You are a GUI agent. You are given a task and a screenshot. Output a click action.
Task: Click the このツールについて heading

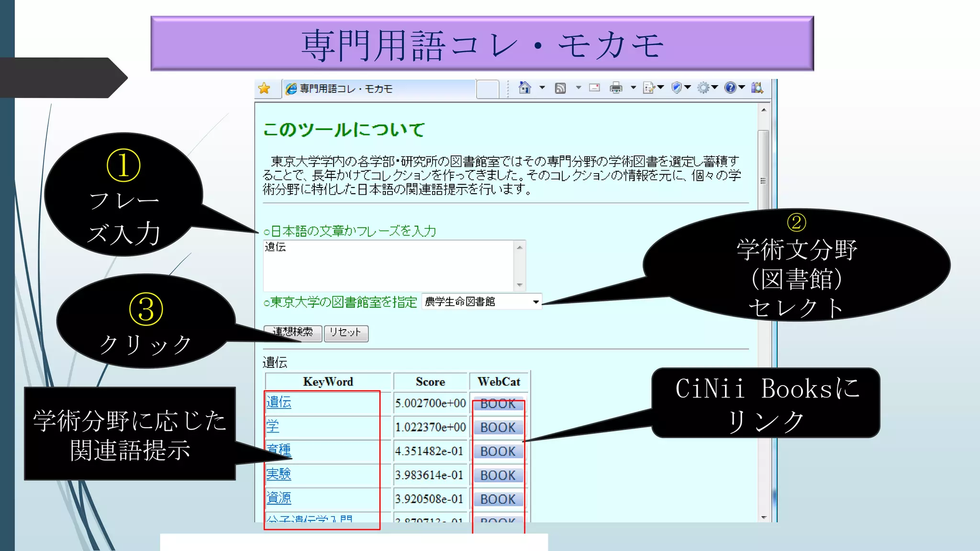click(x=344, y=130)
